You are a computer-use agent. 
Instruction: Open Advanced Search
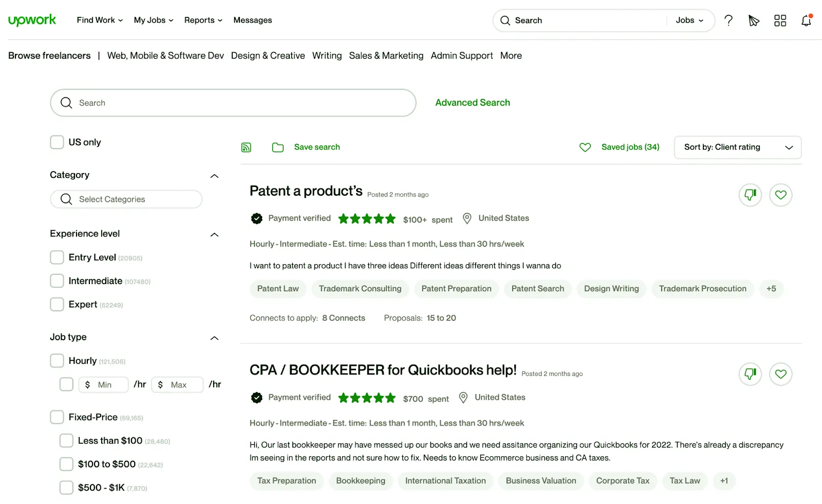(472, 102)
